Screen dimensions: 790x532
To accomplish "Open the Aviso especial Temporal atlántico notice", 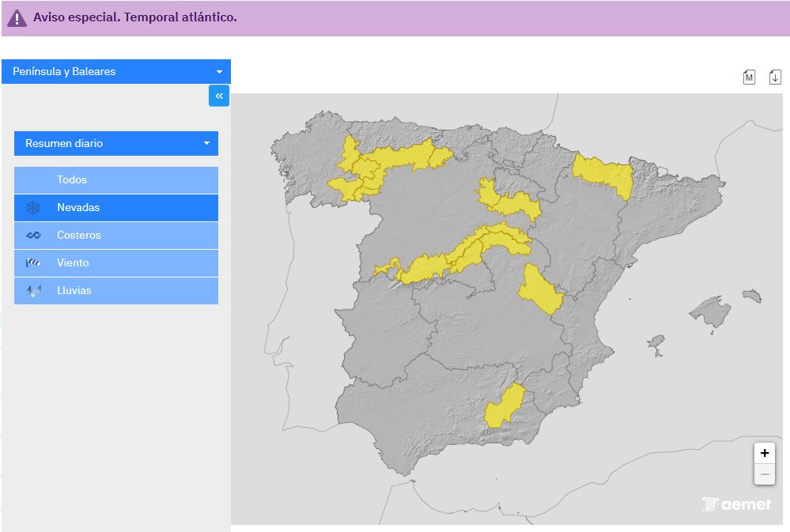I will point(135,17).
